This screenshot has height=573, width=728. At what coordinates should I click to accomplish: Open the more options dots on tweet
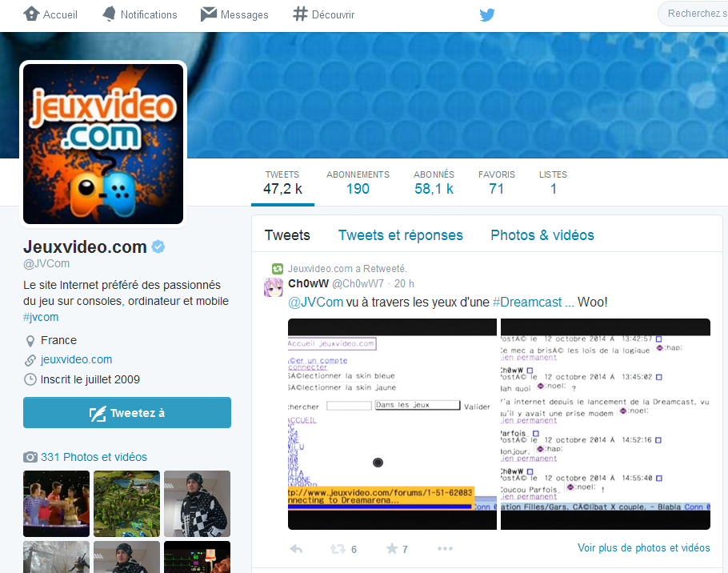445,549
